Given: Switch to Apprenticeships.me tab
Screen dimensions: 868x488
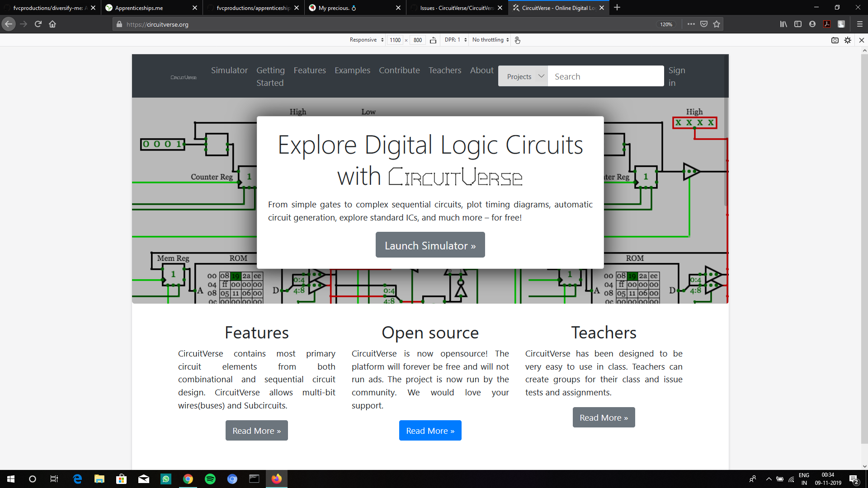Looking at the screenshot, I should [x=146, y=8].
